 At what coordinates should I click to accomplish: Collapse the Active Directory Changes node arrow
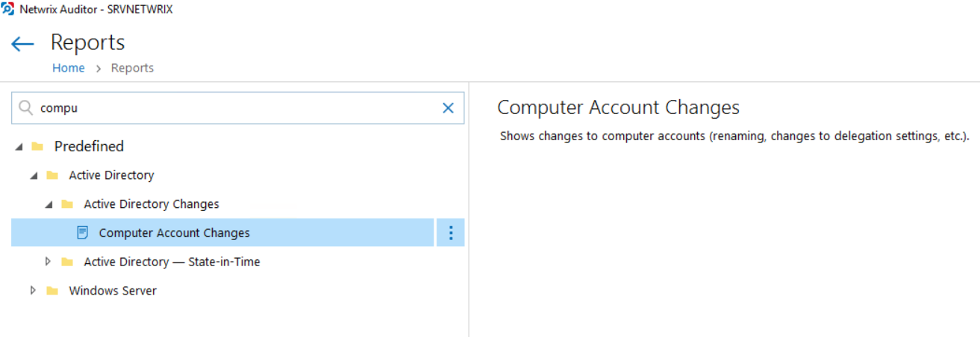point(48,205)
